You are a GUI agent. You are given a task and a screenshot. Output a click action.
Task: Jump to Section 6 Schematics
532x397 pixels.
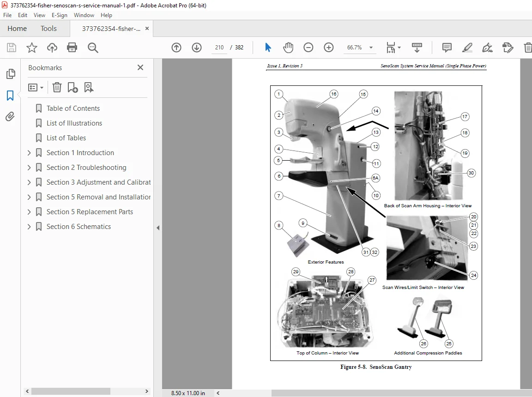[79, 227]
